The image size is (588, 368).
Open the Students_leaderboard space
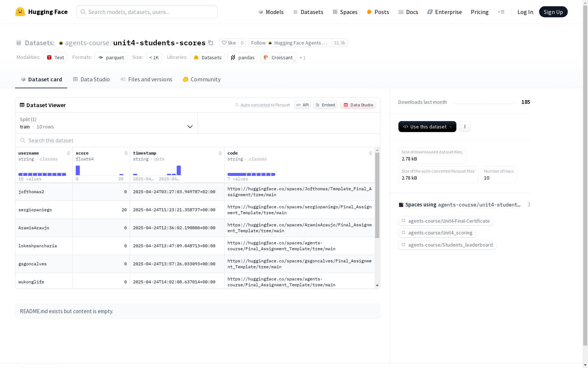447,245
